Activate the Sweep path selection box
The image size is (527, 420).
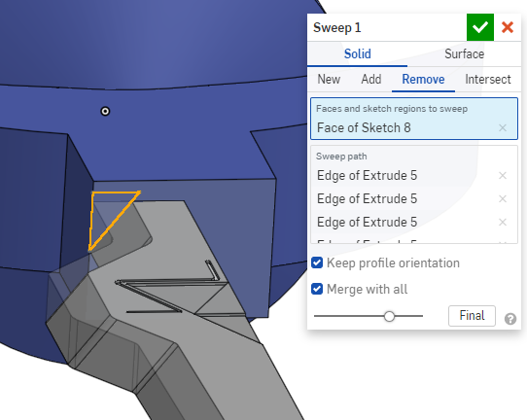pyautogui.click(x=414, y=194)
